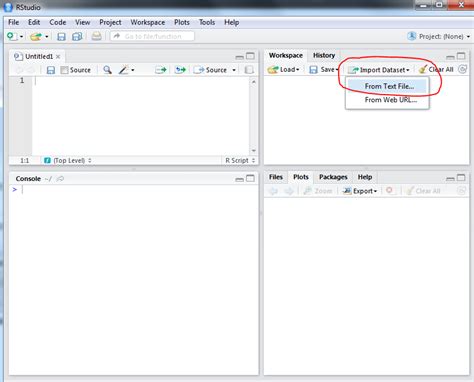Switch to the Packages tab
474x382 pixels.
pos(333,177)
